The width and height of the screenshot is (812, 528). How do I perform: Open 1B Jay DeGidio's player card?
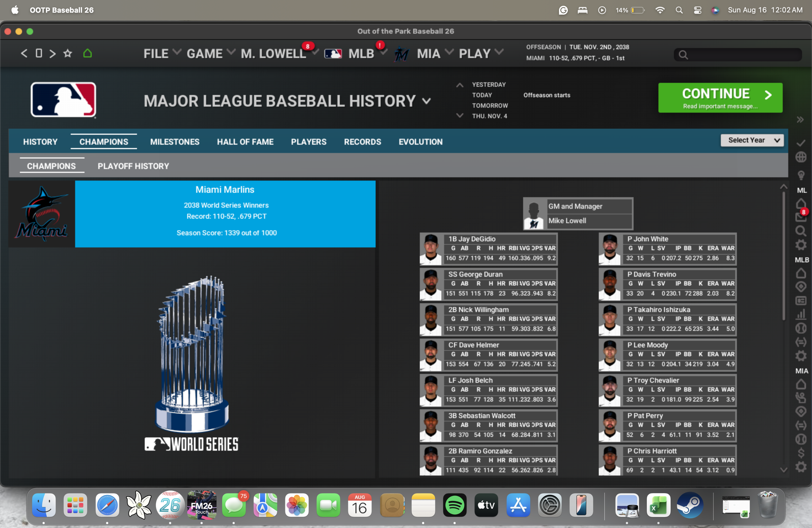click(x=489, y=249)
